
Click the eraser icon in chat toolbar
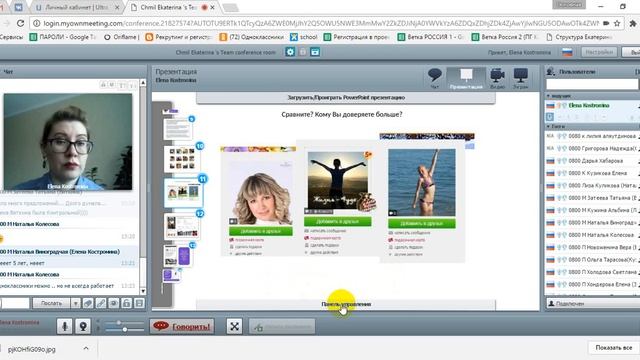pyautogui.click(x=88, y=303)
